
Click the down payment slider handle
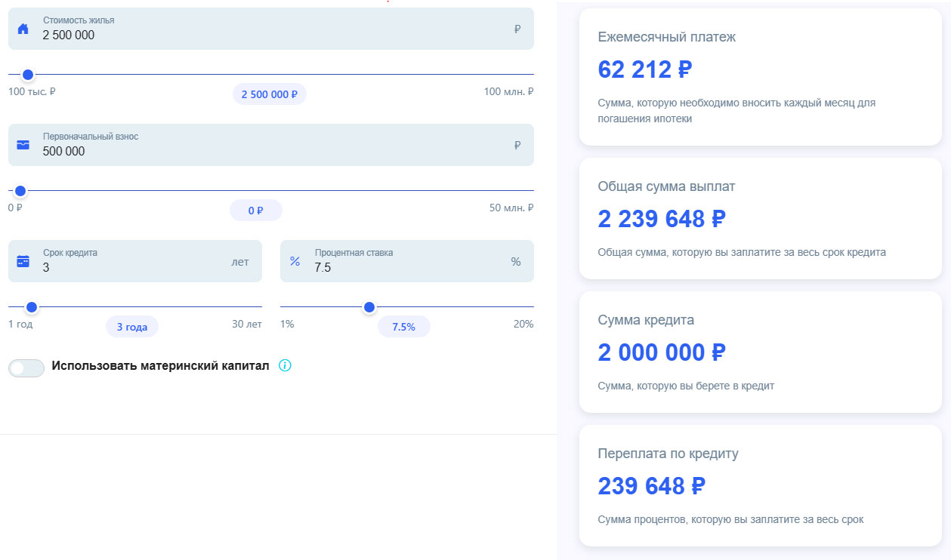(x=20, y=191)
